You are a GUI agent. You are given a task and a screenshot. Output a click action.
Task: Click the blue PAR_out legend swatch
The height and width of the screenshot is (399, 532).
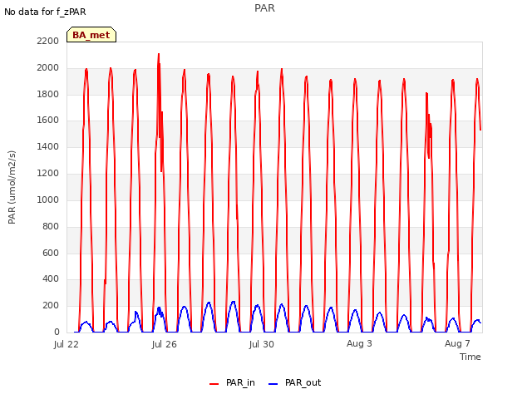click(x=273, y=384)
